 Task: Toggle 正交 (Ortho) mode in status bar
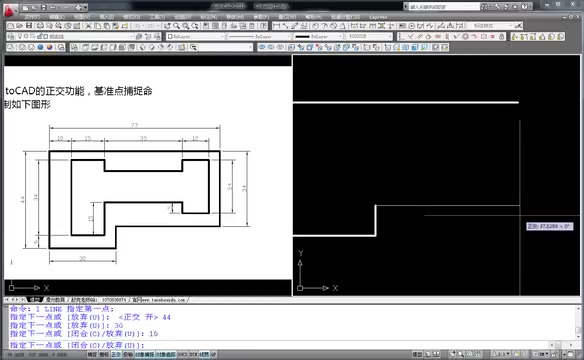pos(116,354)
